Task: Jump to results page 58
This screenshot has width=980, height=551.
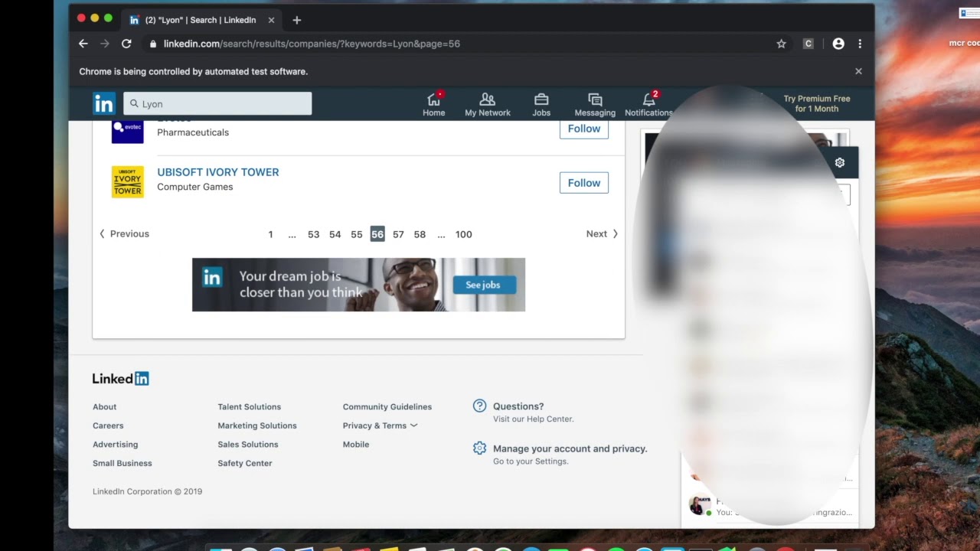Action: (420, 234)
